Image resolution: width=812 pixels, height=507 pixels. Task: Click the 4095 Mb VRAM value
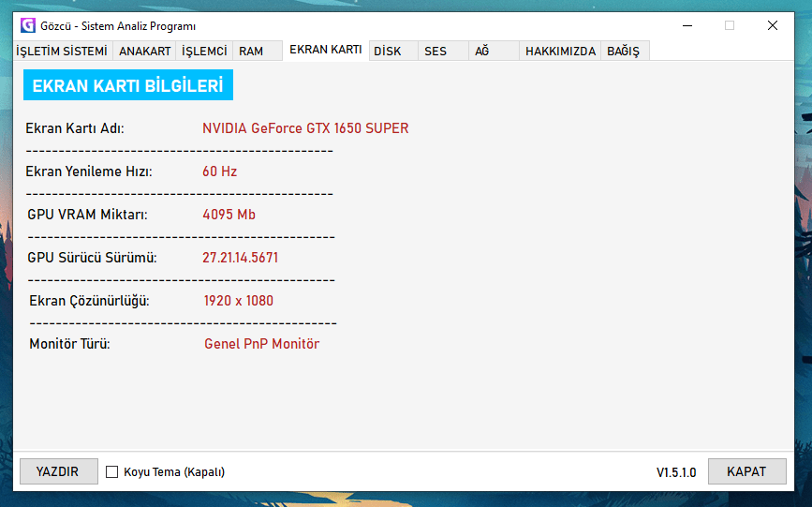click(x=229, y=214)
